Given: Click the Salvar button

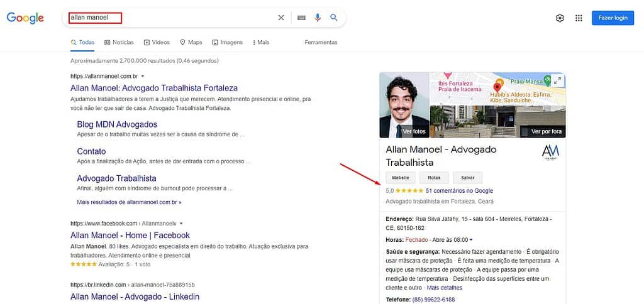Looking at the screenshot, I should coord(468,178).
